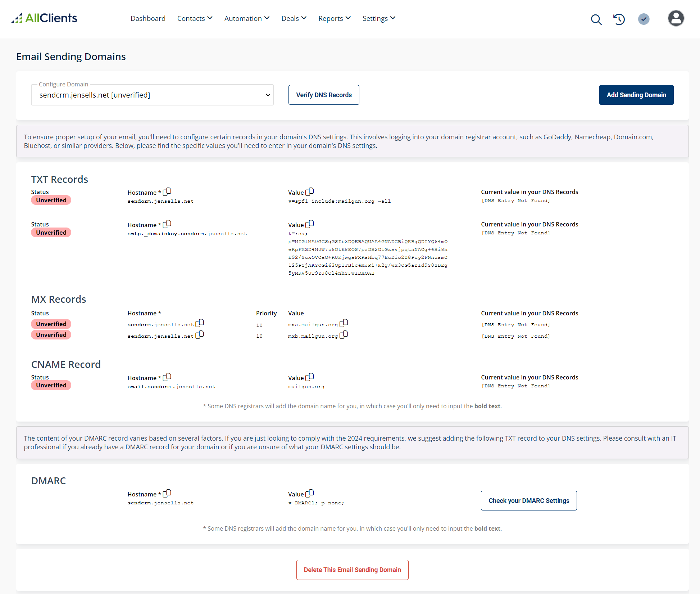Copy the DMARC hostname sendcrm.jensells.net

[167, 493]
